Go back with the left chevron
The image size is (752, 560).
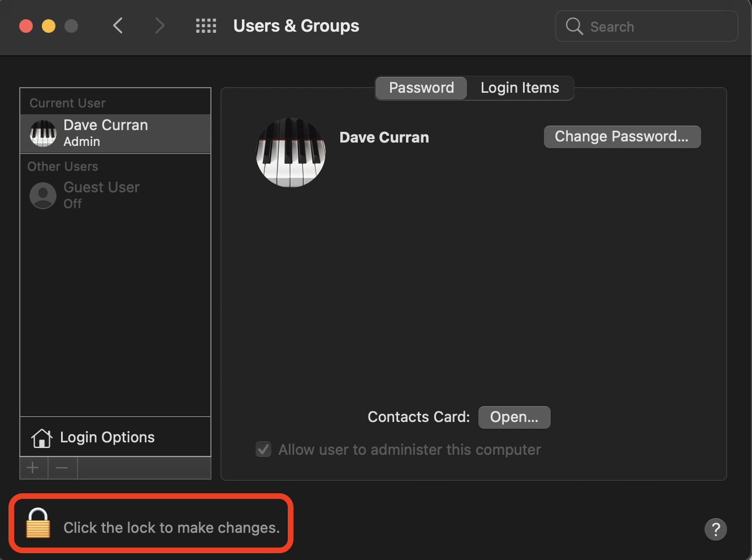(x=118, y=25)
